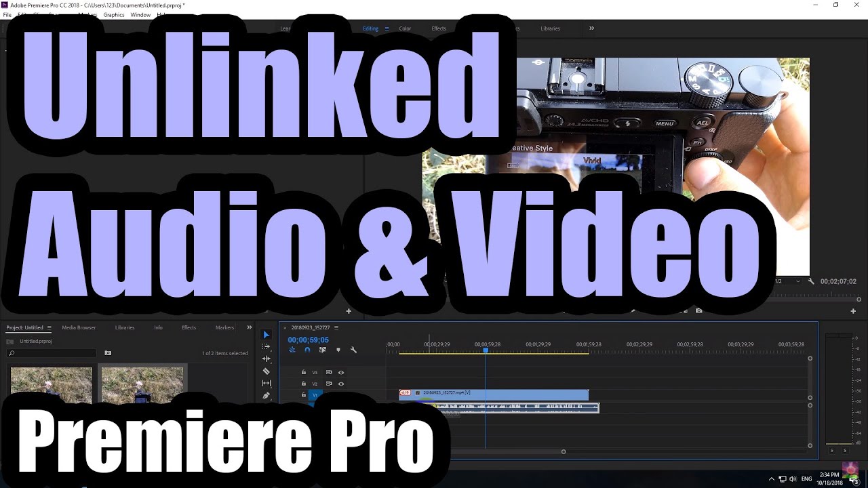
Task: Switch to the project panel Effects tab
Action: click(189, 327)
